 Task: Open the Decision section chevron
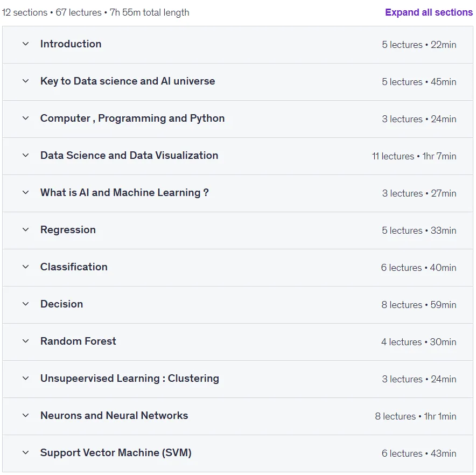point(25,304)
